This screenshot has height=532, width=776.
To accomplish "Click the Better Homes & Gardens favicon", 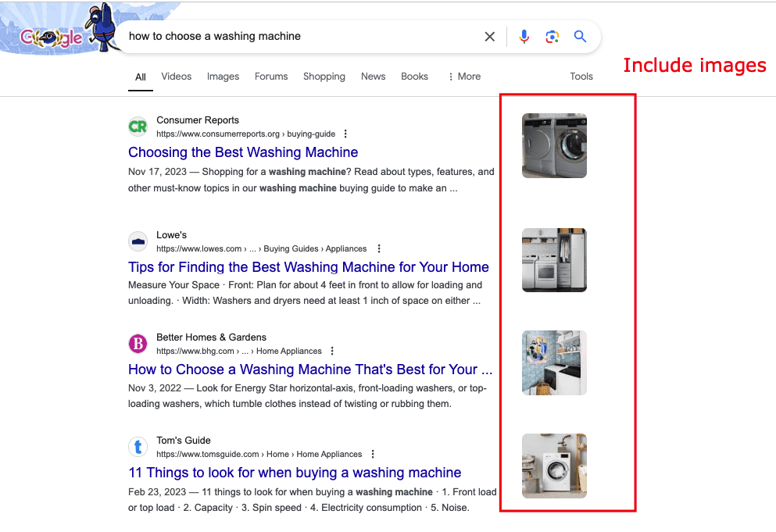I will (138, 343).
